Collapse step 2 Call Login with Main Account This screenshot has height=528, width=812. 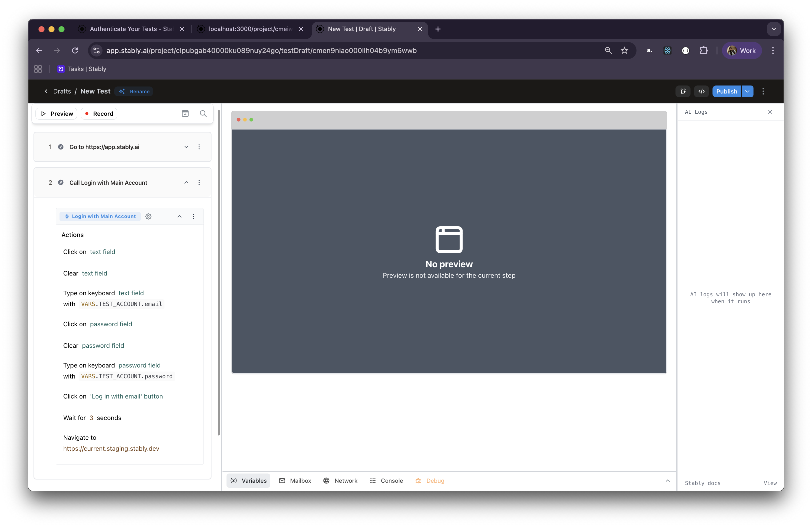click(186, 182)
